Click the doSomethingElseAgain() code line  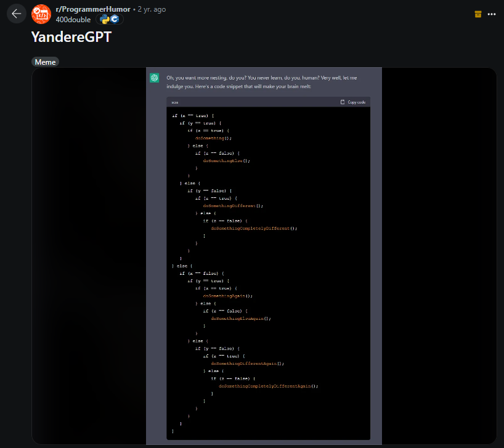coord(241,319)
